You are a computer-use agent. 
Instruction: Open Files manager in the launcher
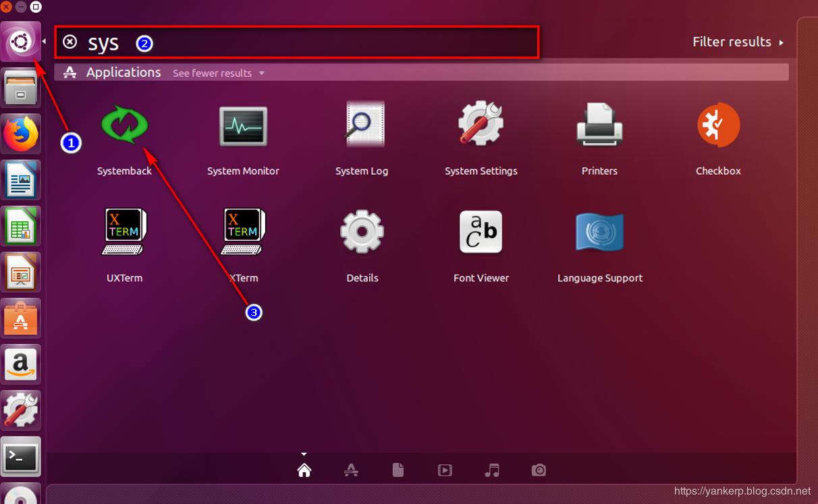(x=21, y=88)
